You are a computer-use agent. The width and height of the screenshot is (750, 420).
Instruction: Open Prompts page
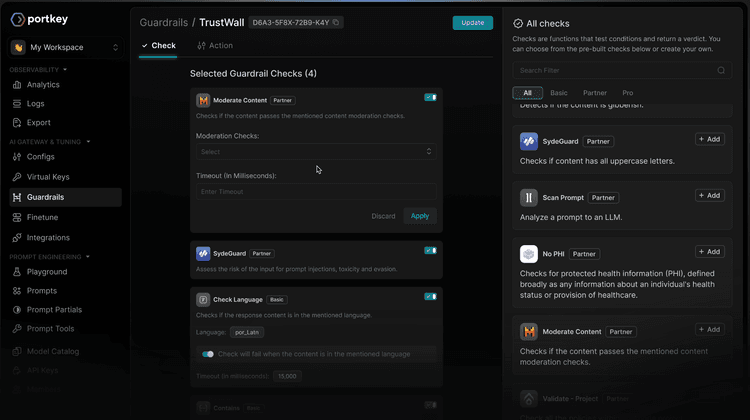[x=42, y=291]
